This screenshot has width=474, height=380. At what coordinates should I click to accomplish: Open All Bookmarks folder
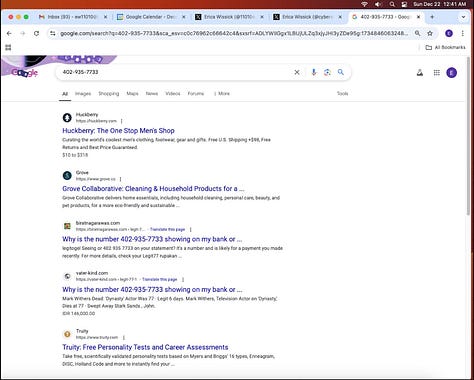click(445, 47)
